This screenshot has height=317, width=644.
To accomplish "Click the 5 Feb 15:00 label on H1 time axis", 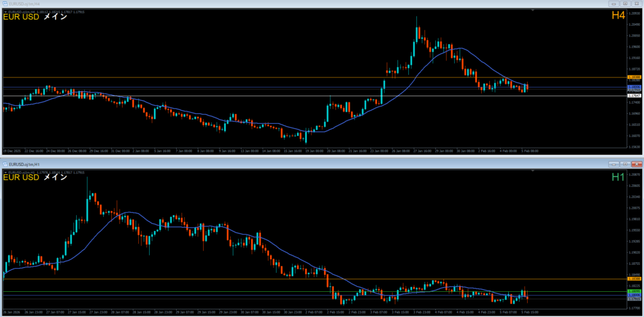I will click(x=530, y=312).
